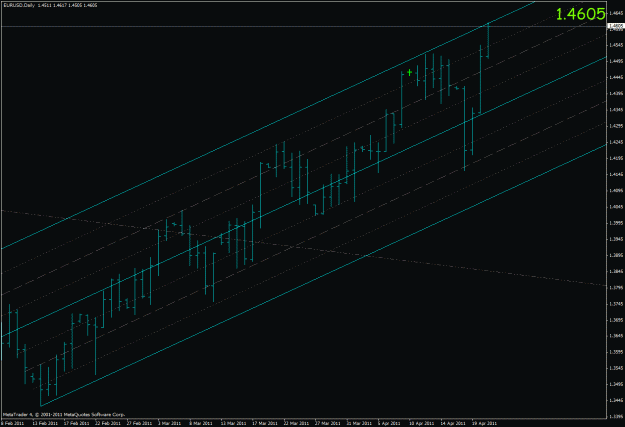Click the 13 Feb 2011 date label
Image resolution: width=625 pixels, height=427 pixels.
[45, 423]
